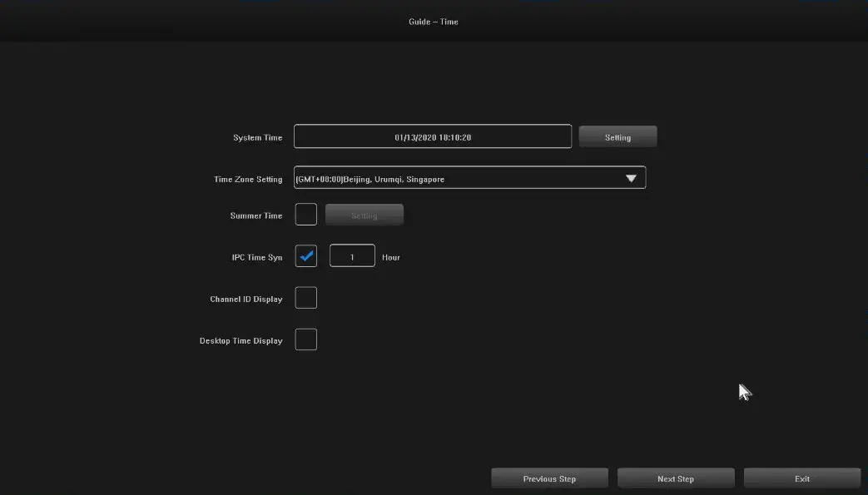This screenshot has width=868, height=495.
Task: Click the IPC Time Syn label
Action: (x=257, y=258)
